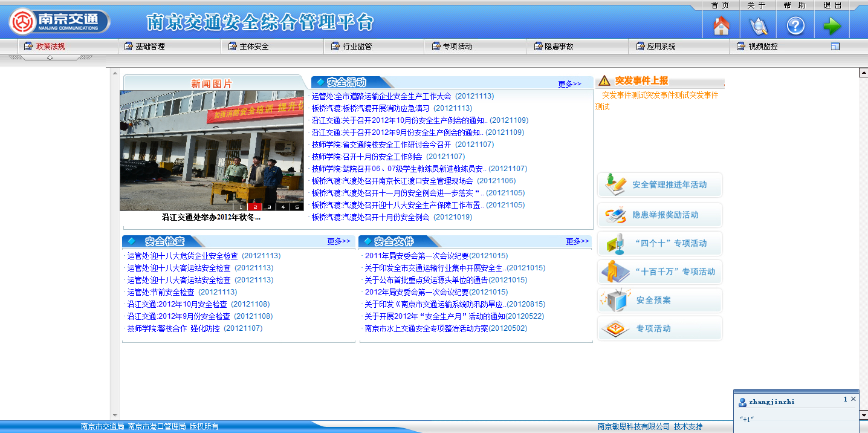
Task: Click the red house 首页 home icon
Action: pyautogui.click(x=721, y=26)
